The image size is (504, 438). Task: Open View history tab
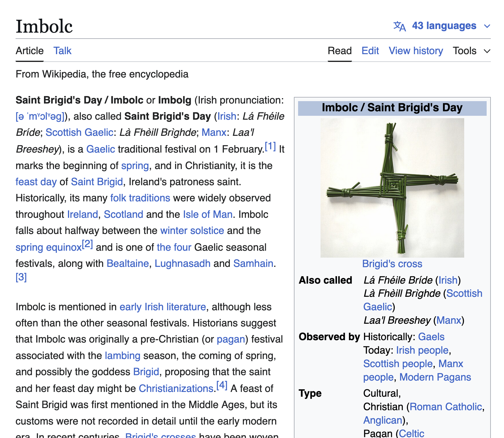(416, 51)
